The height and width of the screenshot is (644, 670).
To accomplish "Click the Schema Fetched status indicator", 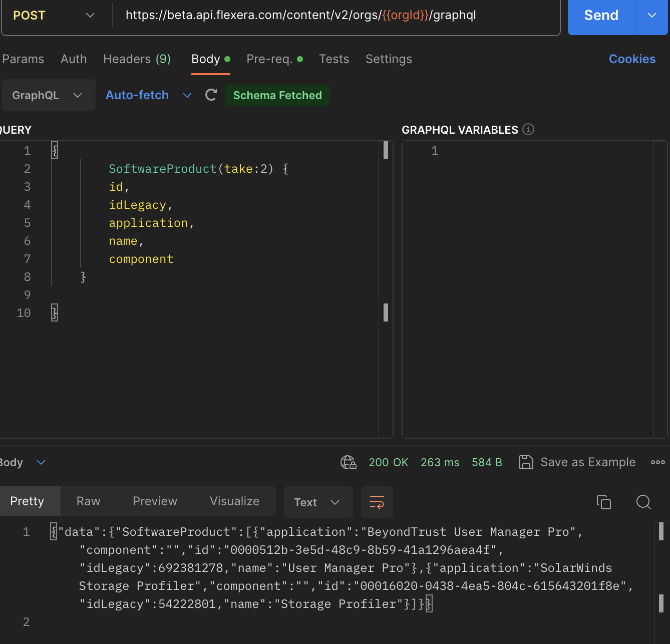I will [277, 95].
